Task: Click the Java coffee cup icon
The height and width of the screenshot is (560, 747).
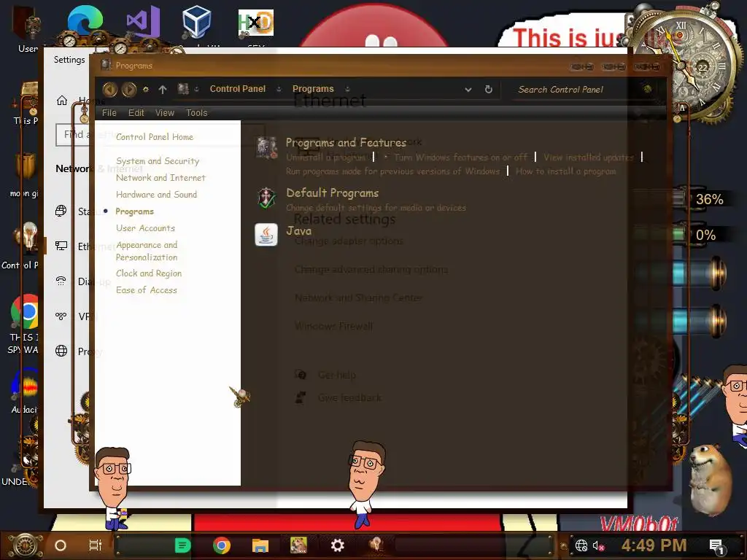Action: (266, 235)
